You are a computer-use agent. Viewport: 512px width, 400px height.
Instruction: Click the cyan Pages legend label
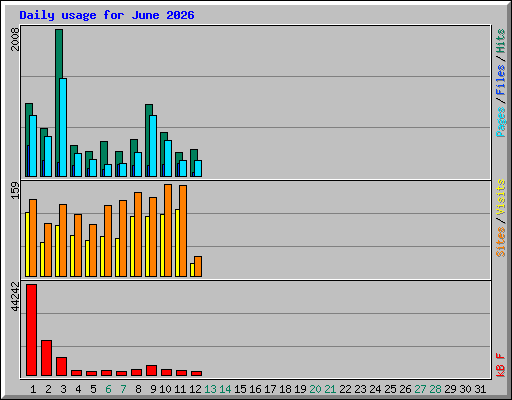tap(501, 122)
